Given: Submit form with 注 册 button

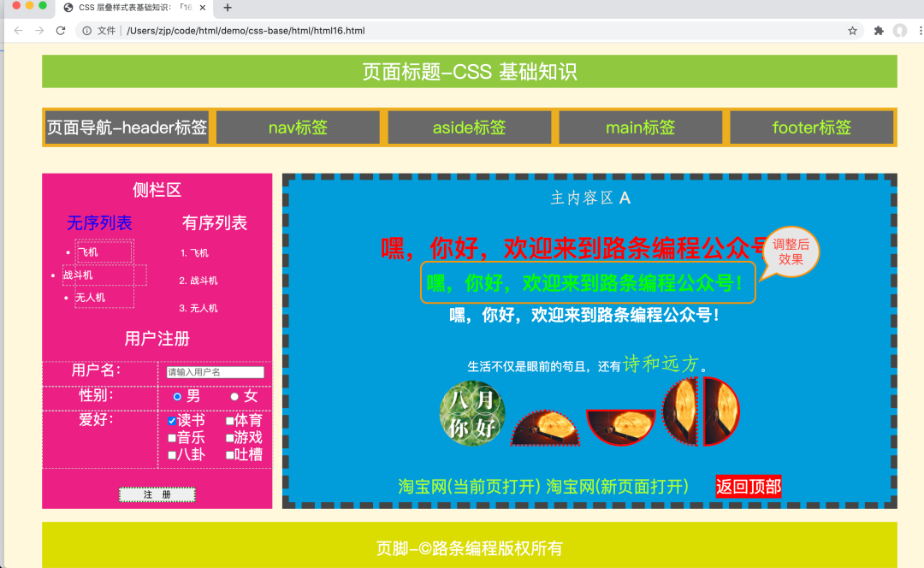Looking at the screenshot, I should click(157, 494).
